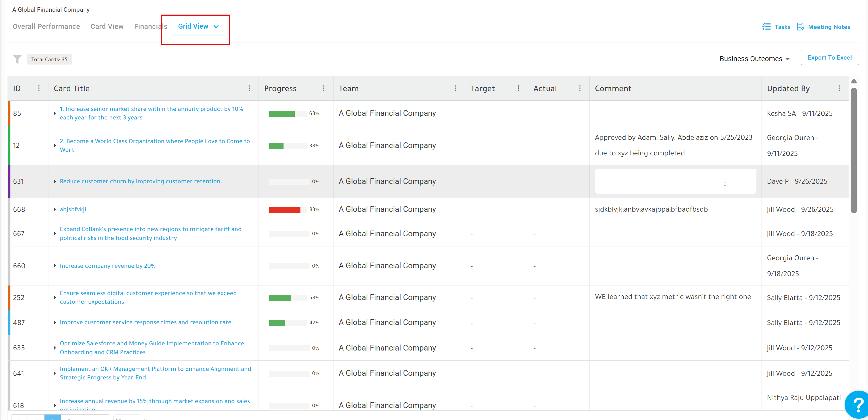Open Tasks link
Image resolution: width=868 pixels, height=420 pixels.
(782, 27)
